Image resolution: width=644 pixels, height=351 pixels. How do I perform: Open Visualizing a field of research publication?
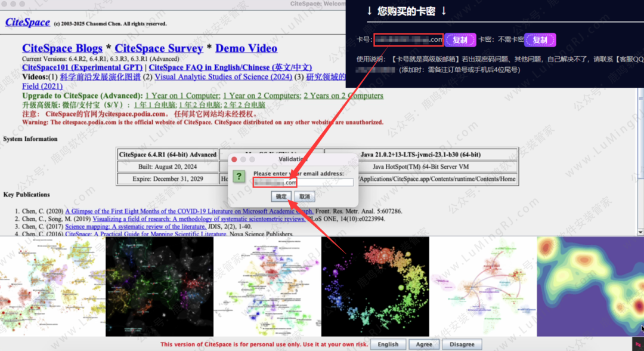199,219
